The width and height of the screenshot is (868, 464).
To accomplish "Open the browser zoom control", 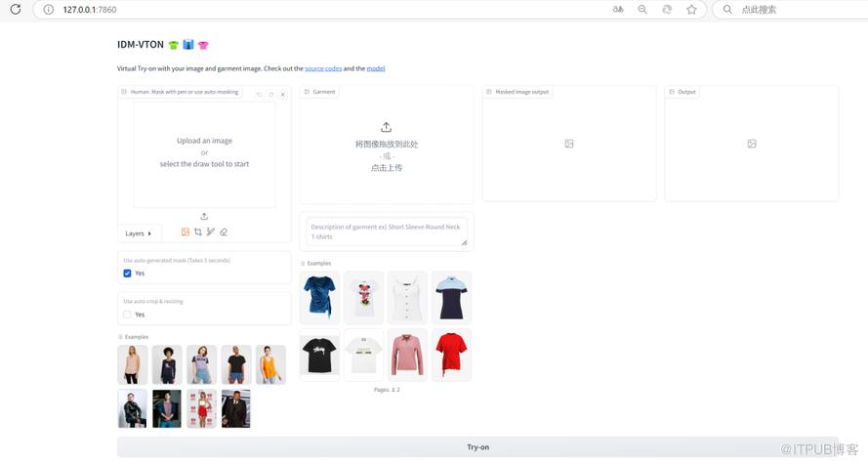I will (x=642, y=9).
